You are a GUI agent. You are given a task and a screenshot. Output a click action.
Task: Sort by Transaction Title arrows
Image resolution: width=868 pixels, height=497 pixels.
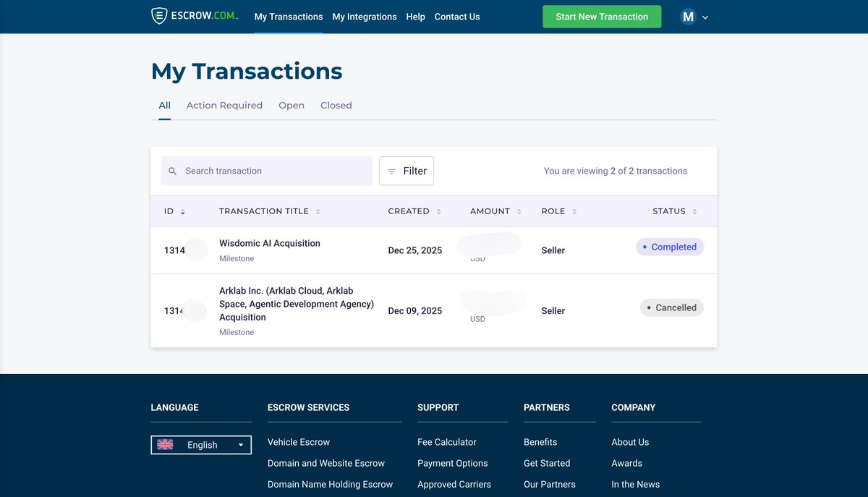[x=318, y=212]
